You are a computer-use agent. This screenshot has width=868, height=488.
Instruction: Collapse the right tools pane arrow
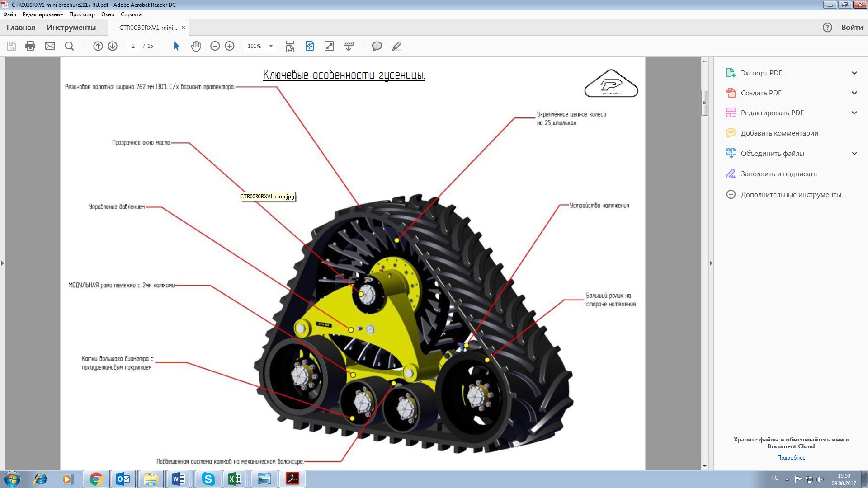tap(711, 263)
